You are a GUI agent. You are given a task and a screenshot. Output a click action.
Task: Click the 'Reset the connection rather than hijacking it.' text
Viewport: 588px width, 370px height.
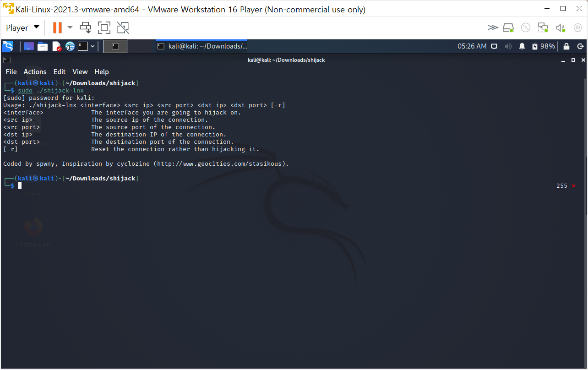(x=175, y=149)
